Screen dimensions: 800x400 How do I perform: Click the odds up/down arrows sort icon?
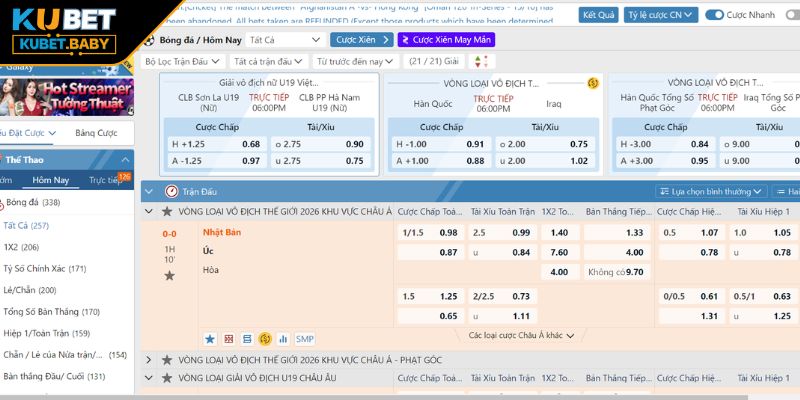[482, 62]
